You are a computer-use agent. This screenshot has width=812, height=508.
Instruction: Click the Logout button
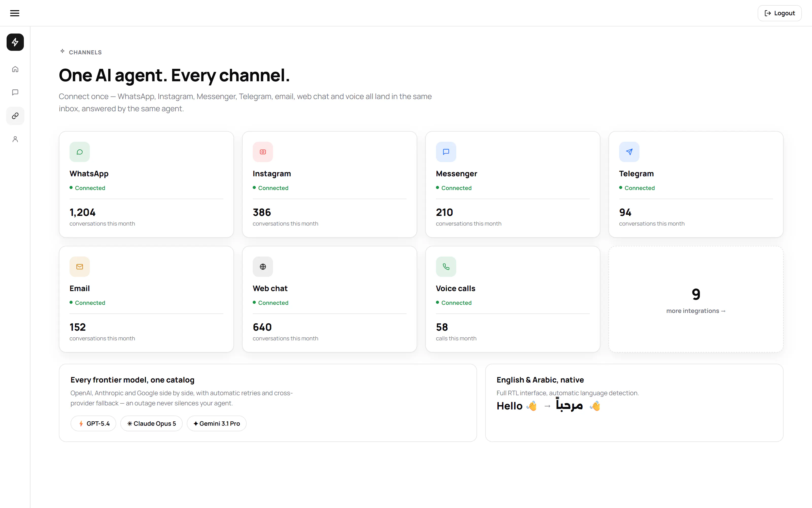tap(780, 13)
